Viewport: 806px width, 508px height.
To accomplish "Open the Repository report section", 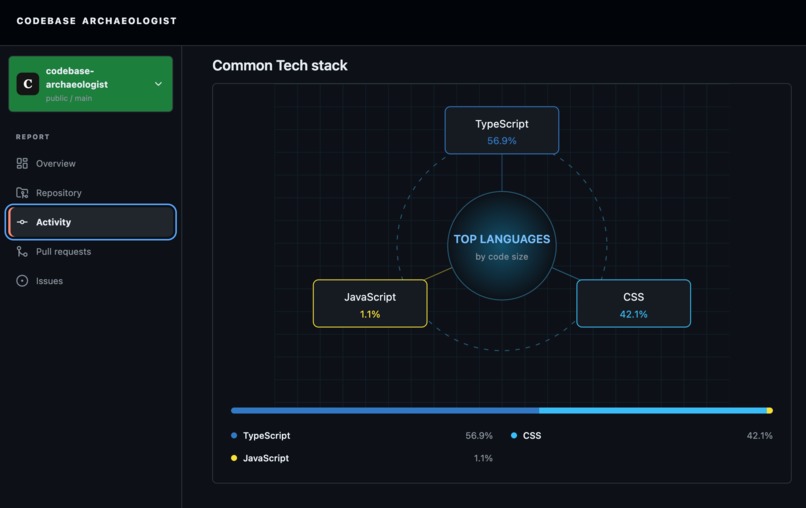I will click(x=90, y=193).
